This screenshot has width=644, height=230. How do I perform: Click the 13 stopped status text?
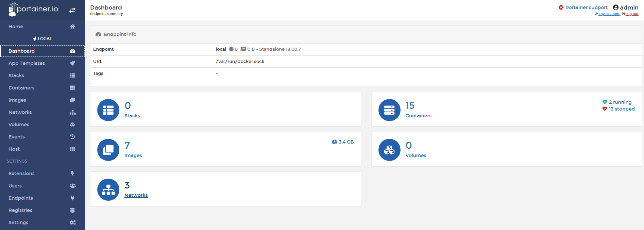click(622, 109)
